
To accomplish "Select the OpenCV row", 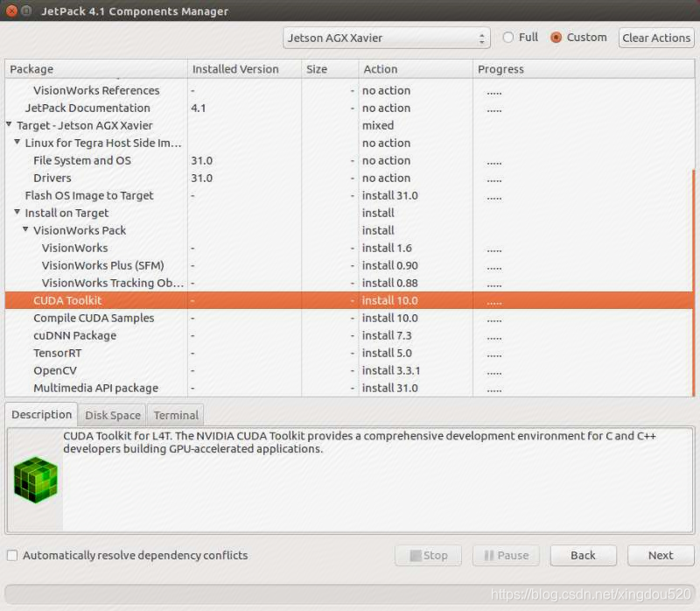I will coord(348,370).
